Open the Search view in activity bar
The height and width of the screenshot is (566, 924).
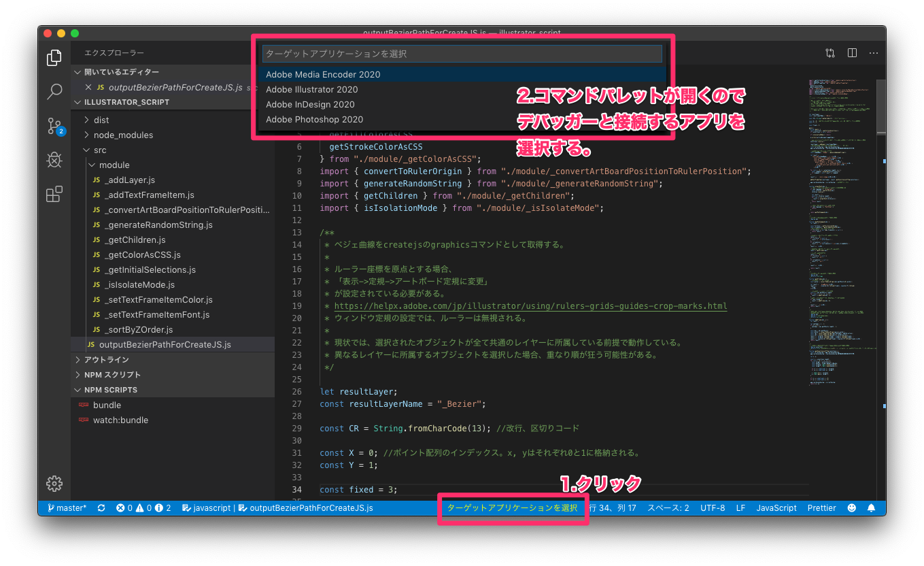coord(54,92)
